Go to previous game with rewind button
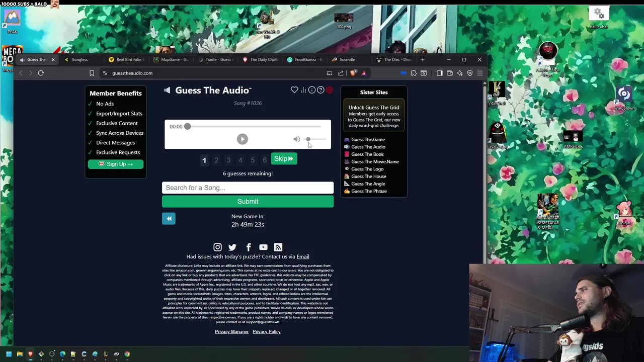Image resolution: width=644 pixels, height=362 pixels. point(169,219)
